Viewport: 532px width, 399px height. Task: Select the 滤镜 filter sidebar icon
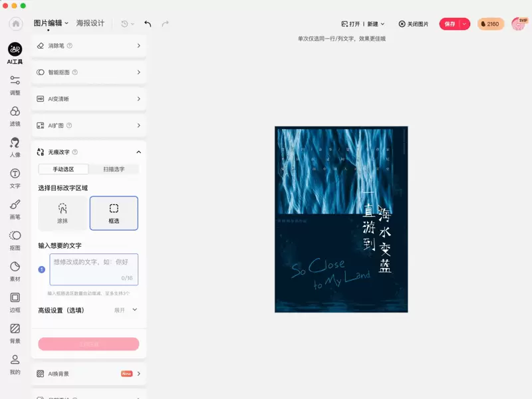pyautogui.click(x=15, y=115)
